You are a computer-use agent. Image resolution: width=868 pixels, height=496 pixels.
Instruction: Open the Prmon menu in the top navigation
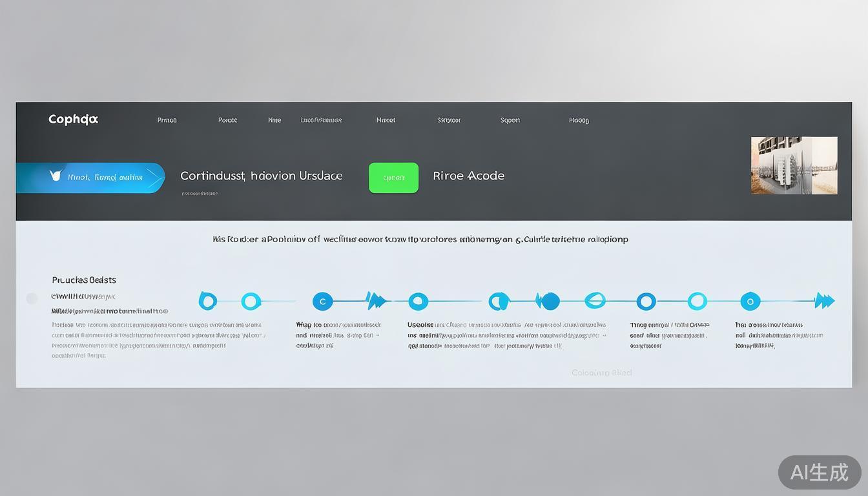pyautogui.click(x=166, y=119)
